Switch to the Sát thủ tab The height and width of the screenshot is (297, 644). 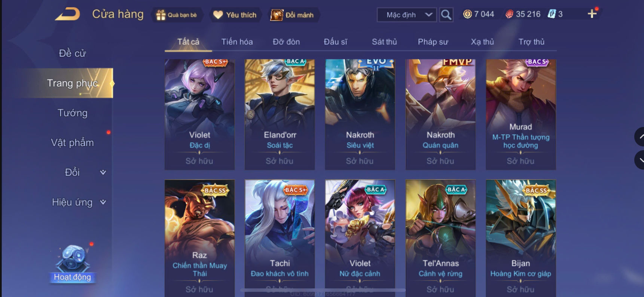(x=384, y=42)
